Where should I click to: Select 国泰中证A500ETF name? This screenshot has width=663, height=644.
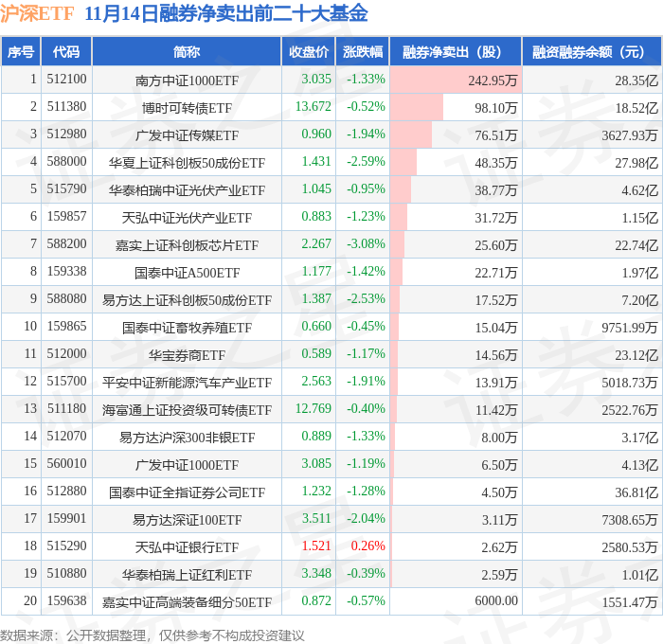[187, 273]
